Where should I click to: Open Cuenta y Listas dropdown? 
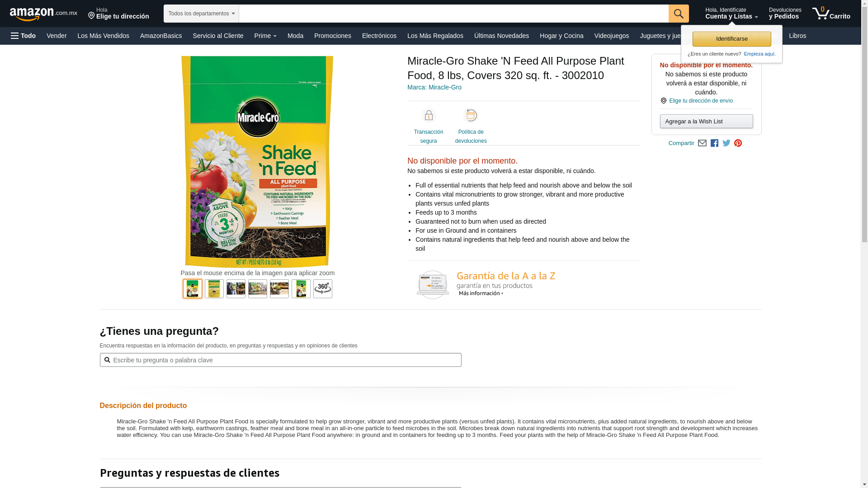click(x=731, y=14)
